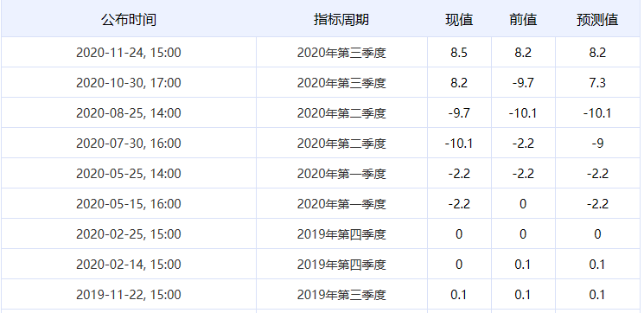Click the 预测值 -2.2 in the 2020-05-25 row

[x=597, y=174]
